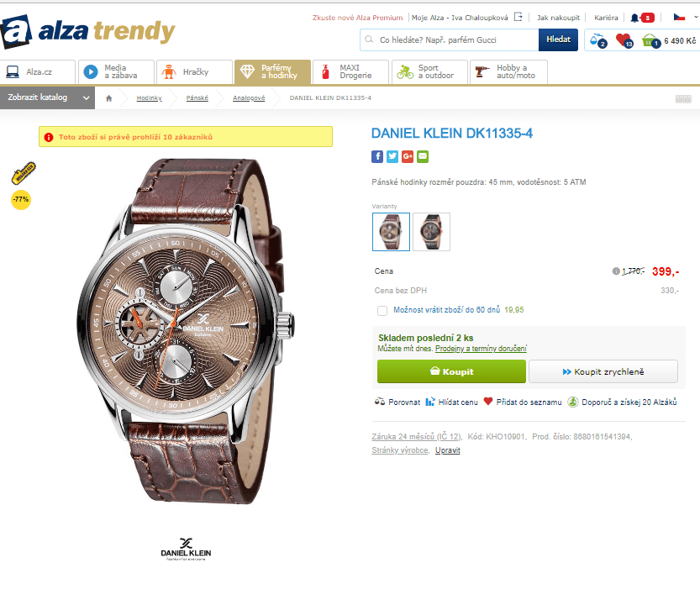Go to home breadcrumb icon
The height and width of the screenshot is (589, 700).
click(109, 98)
